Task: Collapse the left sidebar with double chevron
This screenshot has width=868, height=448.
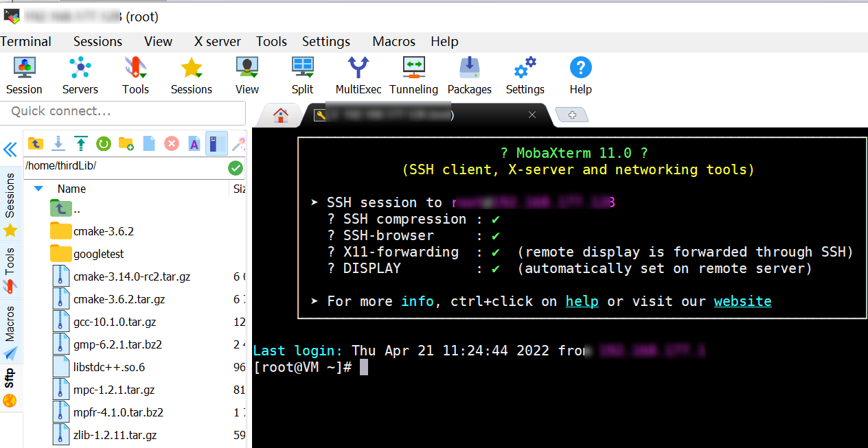Action: 10,150
